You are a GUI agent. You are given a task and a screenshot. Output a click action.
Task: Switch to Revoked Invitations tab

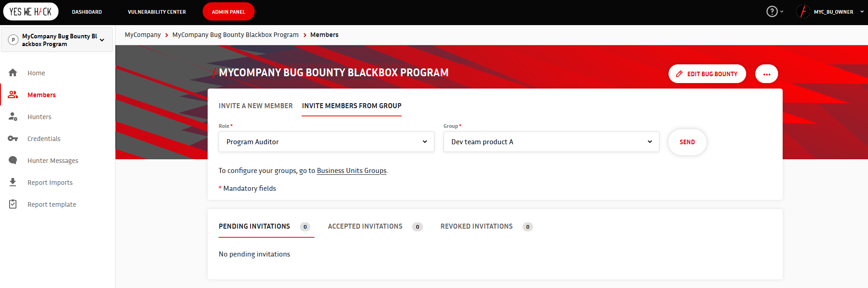click(476, 226)
